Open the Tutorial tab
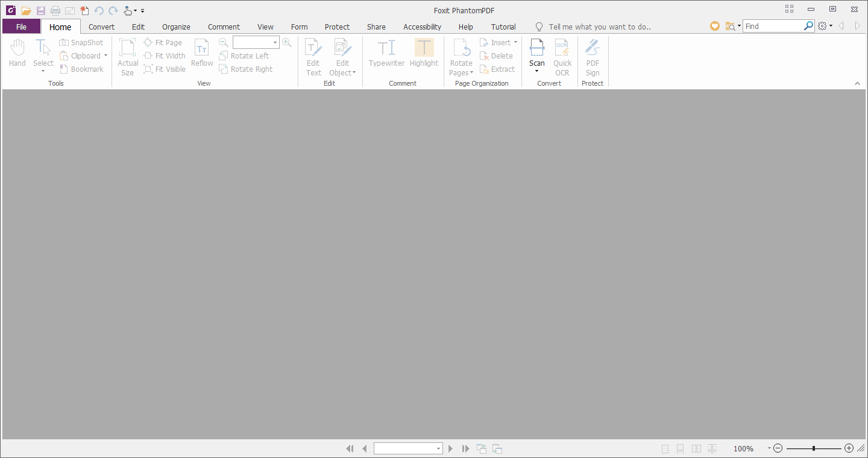Viewport: 868px width, 458px height. pos(503,27)
